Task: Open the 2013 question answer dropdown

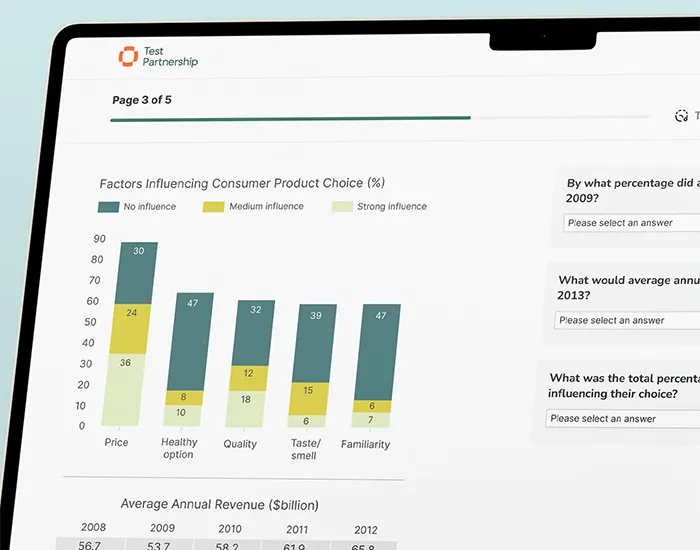Action: (x=627, y=321)
